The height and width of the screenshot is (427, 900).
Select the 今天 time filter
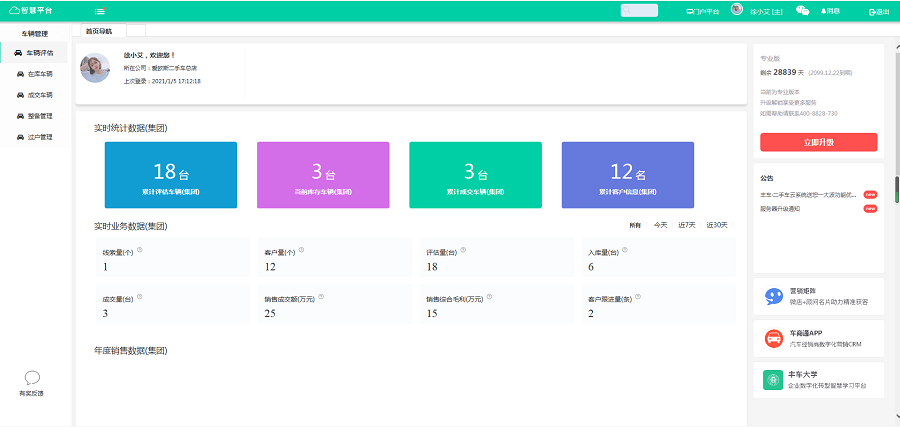(660, 225)
